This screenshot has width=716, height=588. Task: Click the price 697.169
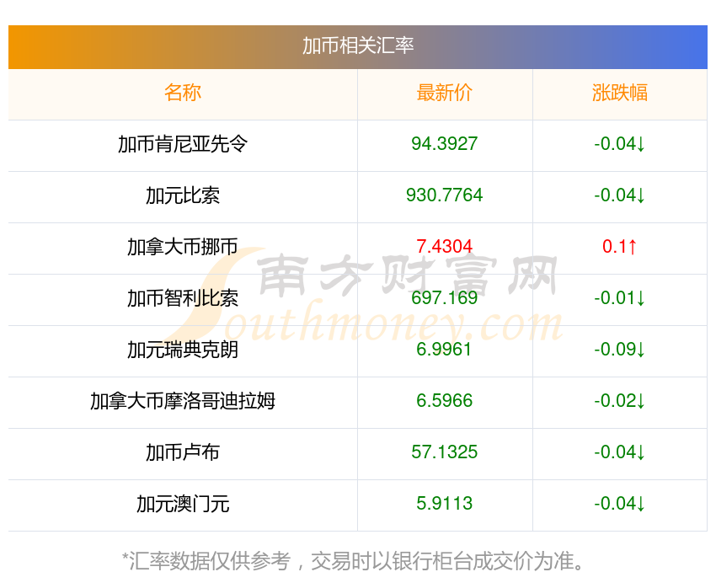point(444,298)
